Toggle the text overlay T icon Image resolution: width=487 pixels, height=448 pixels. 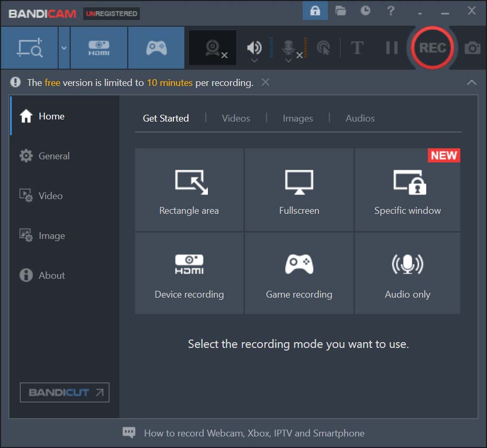[x=357, y=48]
